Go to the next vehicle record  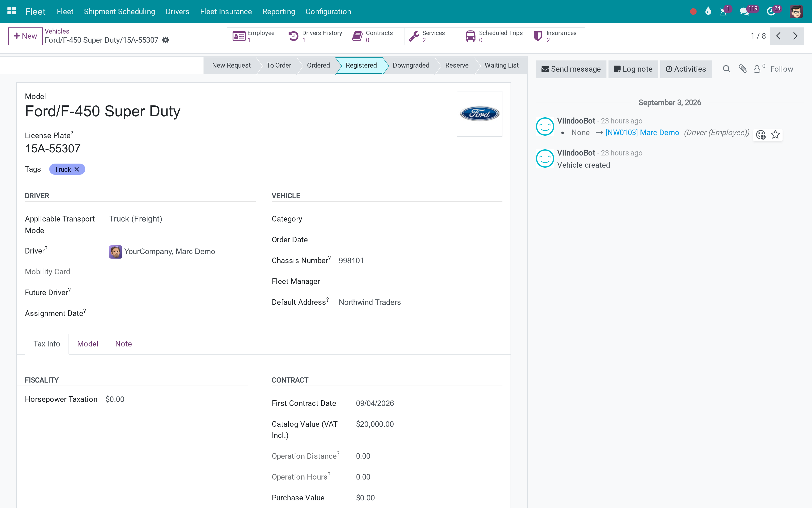coord(795,36)
